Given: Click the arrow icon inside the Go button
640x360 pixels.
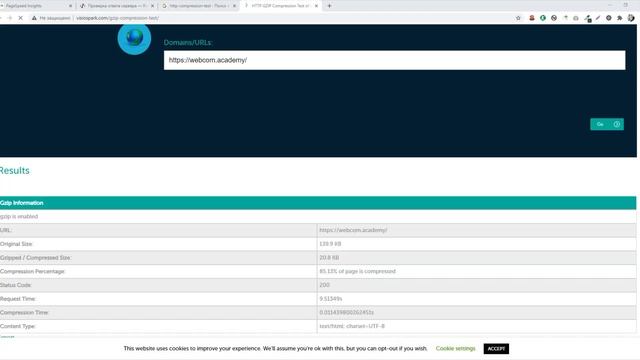Looking at the screenshot, I should pyautogui.click(x=617, y=124).
